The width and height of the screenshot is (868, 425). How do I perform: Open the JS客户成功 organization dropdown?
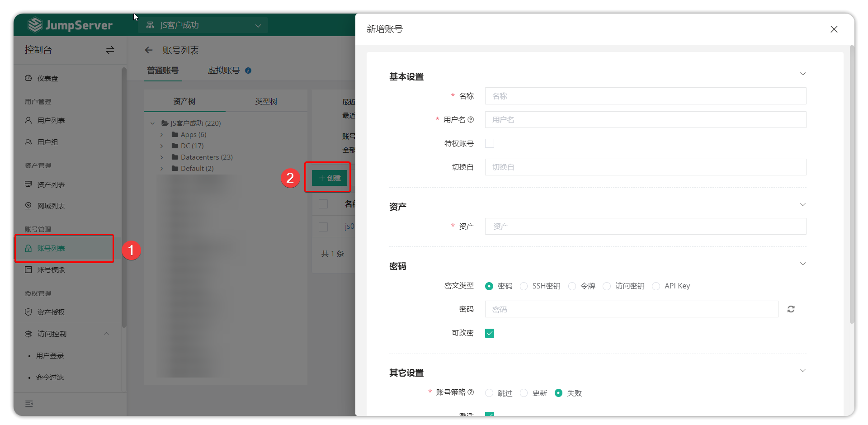[203, 25]
